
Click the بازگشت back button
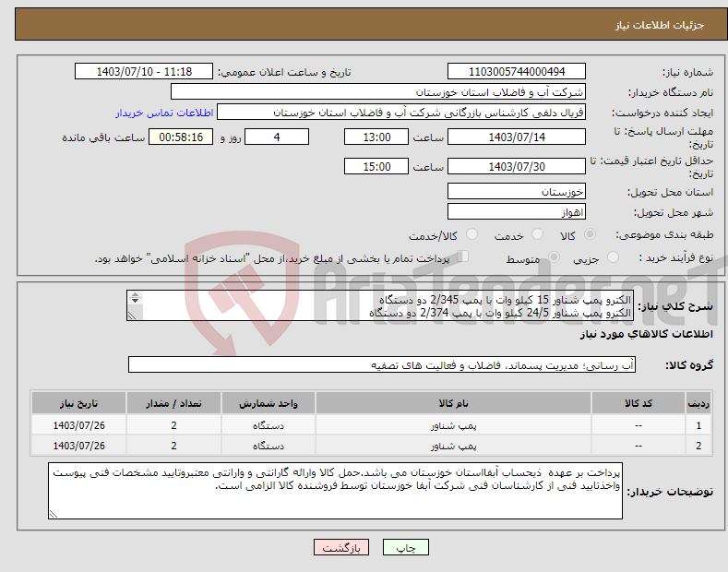coord(341,548)
